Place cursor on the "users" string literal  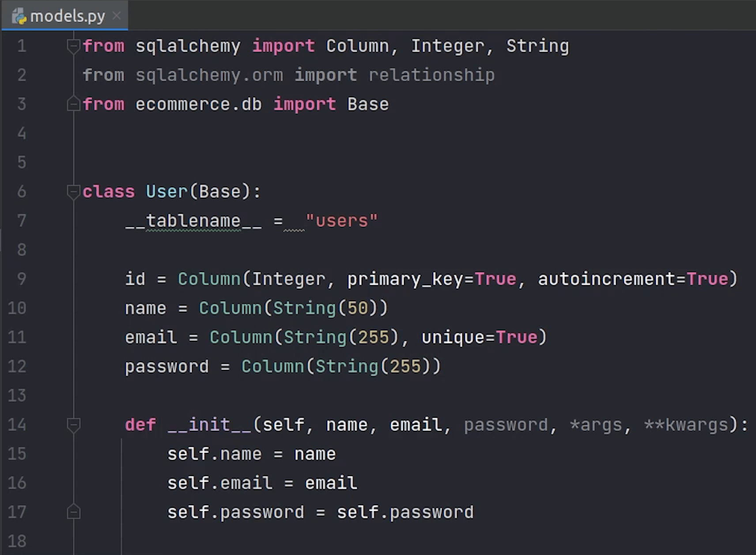click(342, 221)
